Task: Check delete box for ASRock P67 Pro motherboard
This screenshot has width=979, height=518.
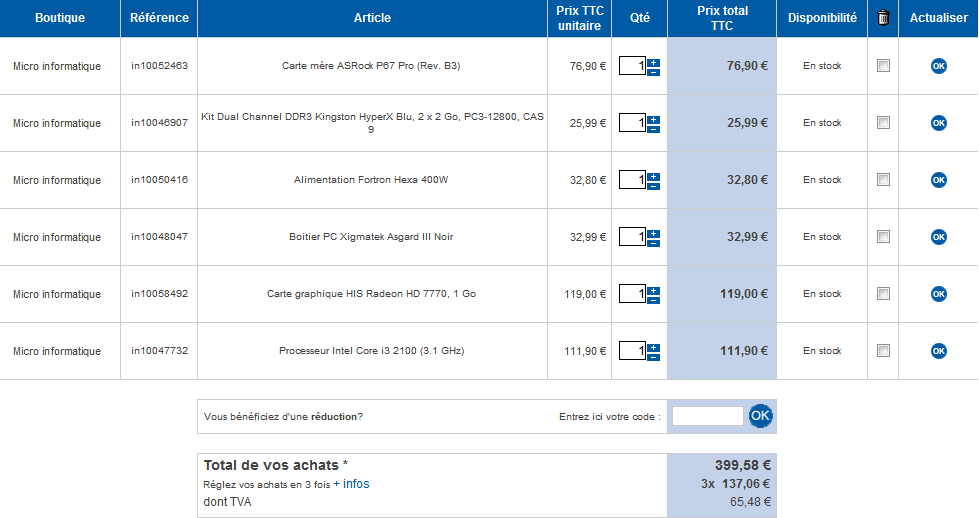Action: pos(882,66)
